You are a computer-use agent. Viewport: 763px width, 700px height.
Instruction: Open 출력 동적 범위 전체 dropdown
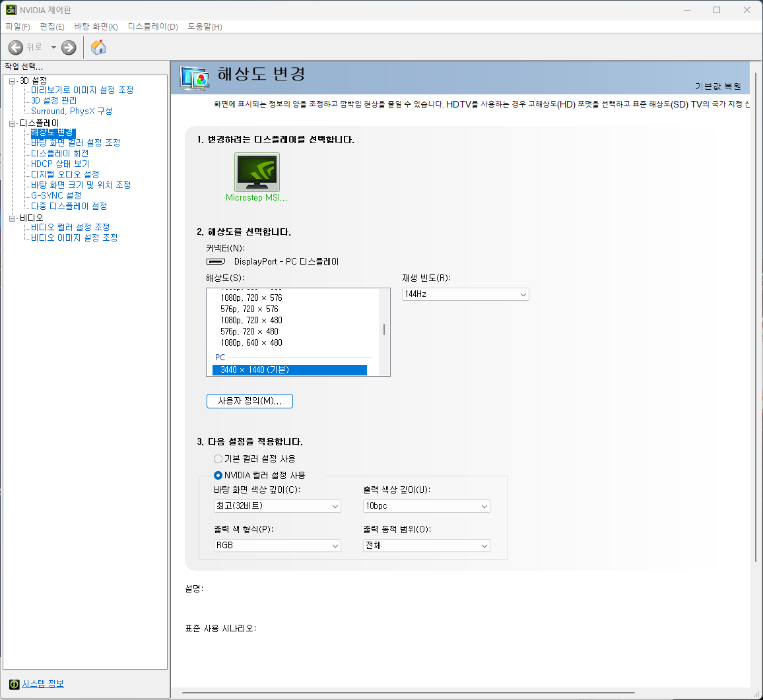tap(426, 546)
